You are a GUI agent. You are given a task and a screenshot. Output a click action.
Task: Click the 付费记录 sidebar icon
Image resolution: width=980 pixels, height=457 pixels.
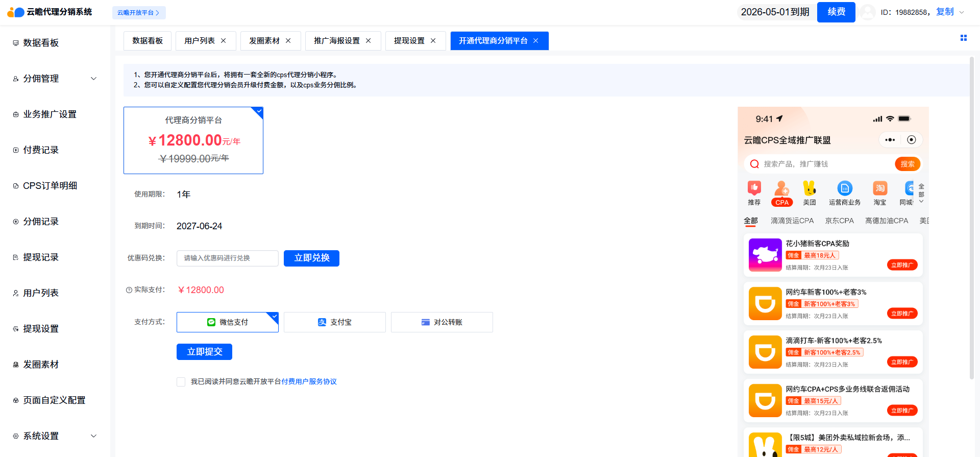tap(16, 150)
